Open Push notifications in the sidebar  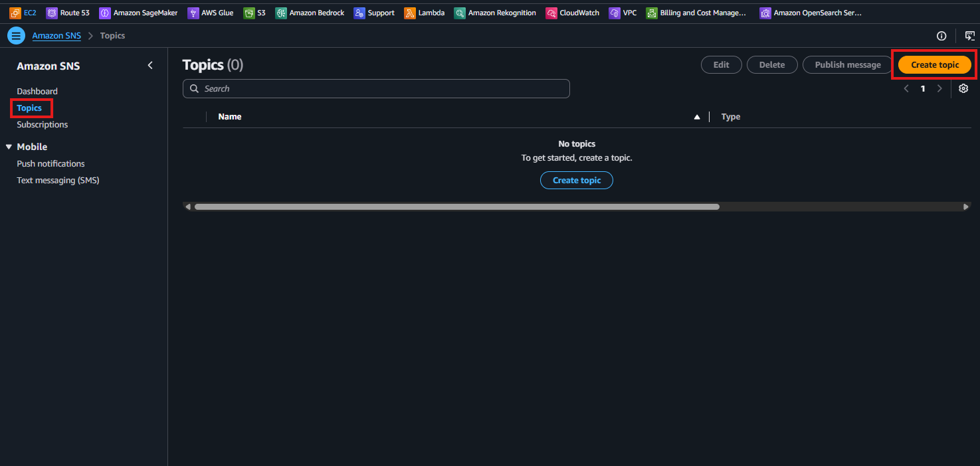pyautogui.click(x=50, y=163)
